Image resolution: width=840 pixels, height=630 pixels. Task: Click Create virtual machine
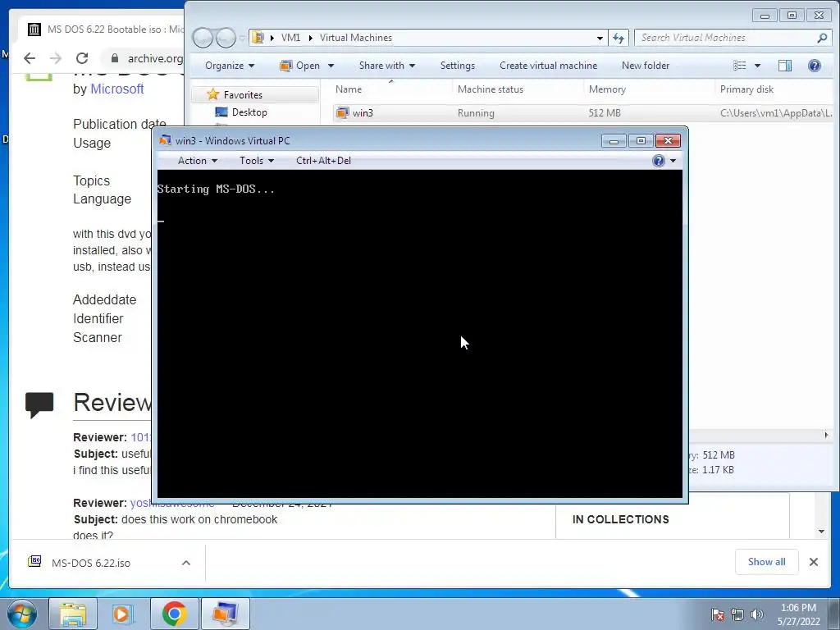[548, 66]
